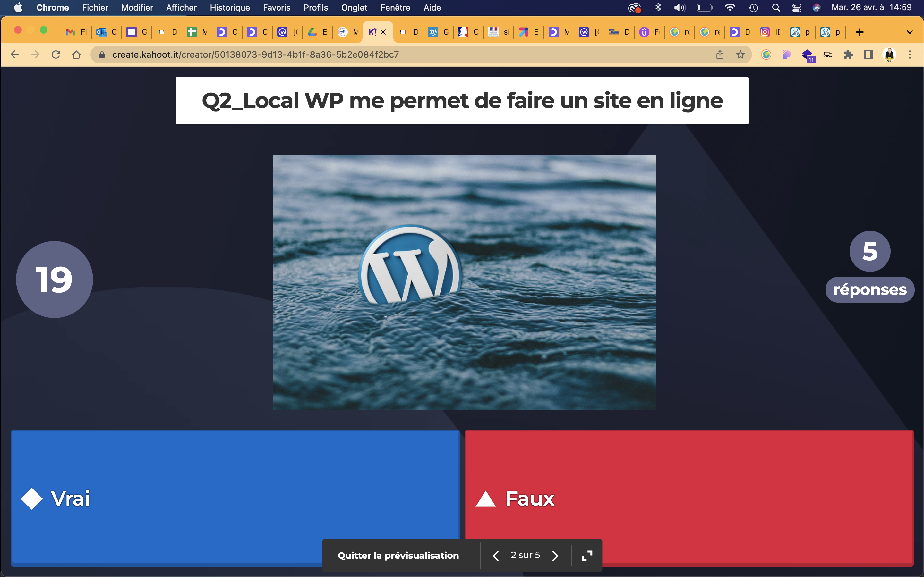924x577 pixels.
Task: Open Chrome three-dot menu
Action: tap(910, 54)
